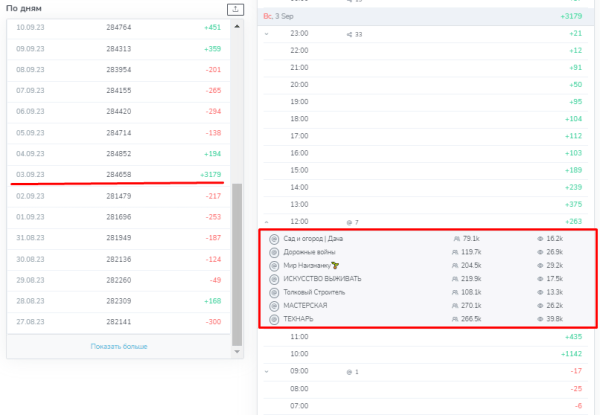Viewport: 600px width, 415px height.
Task: Click the scroll up arrow of the daily table
Action: [x=237, y=27]
